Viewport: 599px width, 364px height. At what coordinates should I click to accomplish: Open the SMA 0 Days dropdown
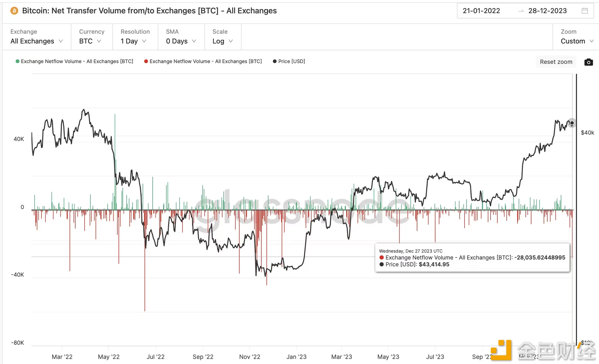click(181, 41)
